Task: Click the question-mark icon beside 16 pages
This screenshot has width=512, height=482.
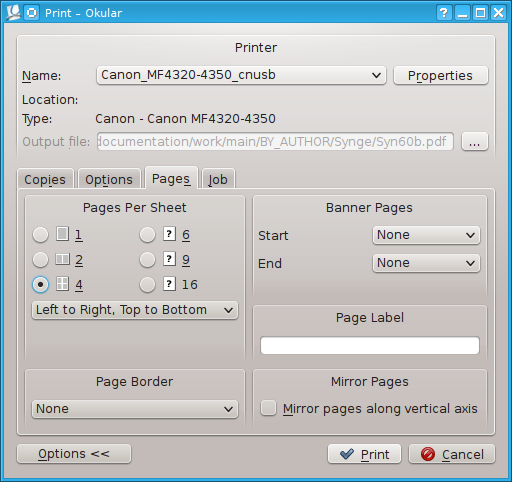Action: coord(169,284)
